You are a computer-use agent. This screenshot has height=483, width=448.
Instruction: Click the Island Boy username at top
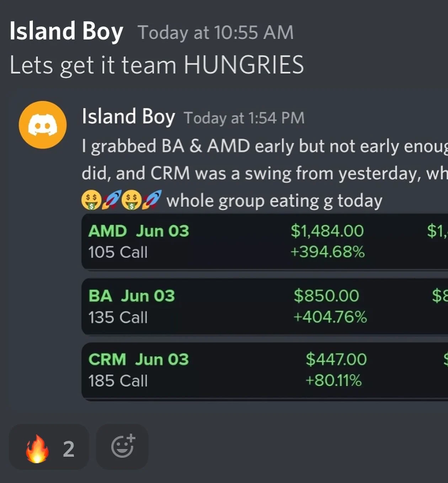(x=66, y=31)
